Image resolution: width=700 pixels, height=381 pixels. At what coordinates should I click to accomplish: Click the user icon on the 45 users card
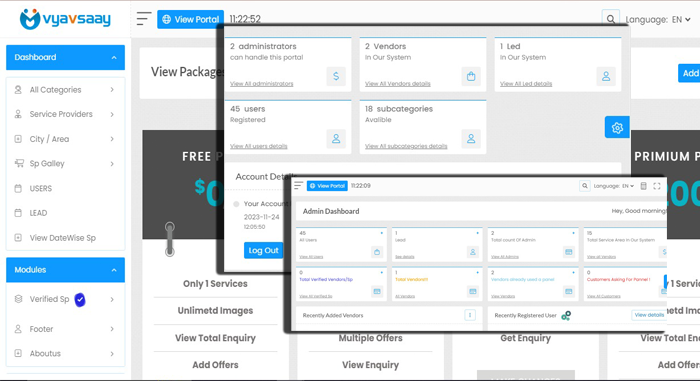[x=336, y=139]
